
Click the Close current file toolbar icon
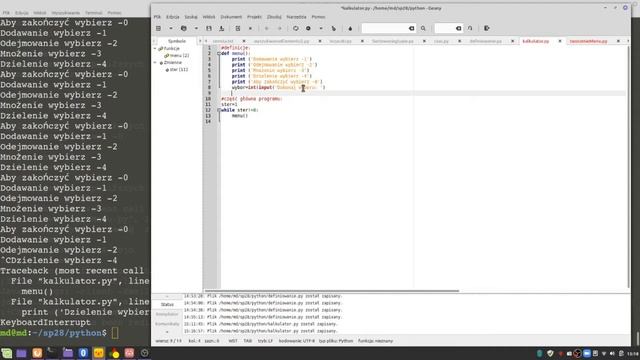point(250,29)
